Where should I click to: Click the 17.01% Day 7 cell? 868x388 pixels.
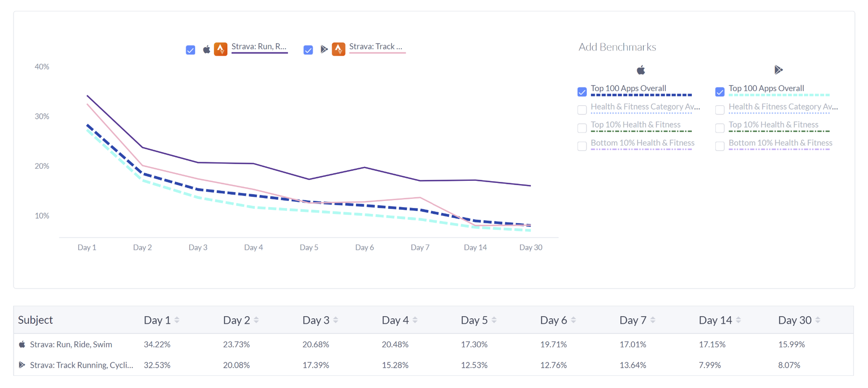tap(633, 344)
